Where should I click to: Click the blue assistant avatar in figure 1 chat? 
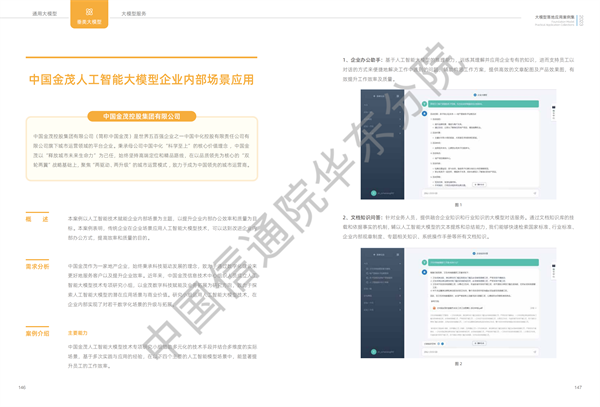(424, 114)
